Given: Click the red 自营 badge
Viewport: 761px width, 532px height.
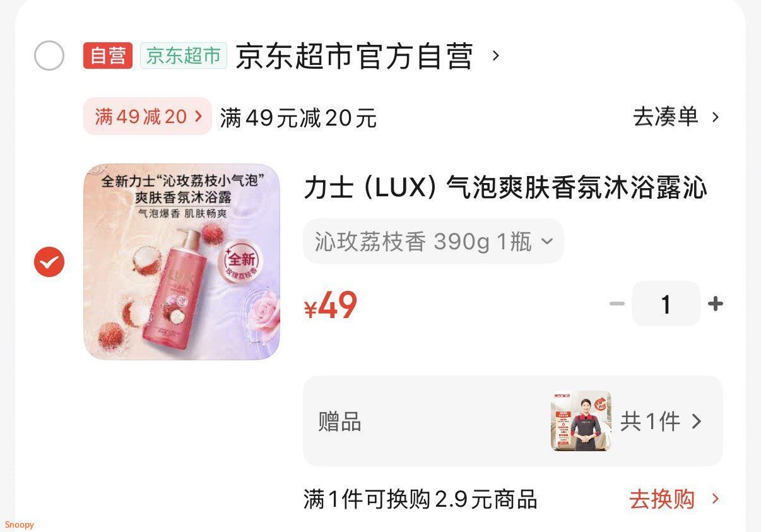Looking at the screenshot, I should click(x=108, y=56).
